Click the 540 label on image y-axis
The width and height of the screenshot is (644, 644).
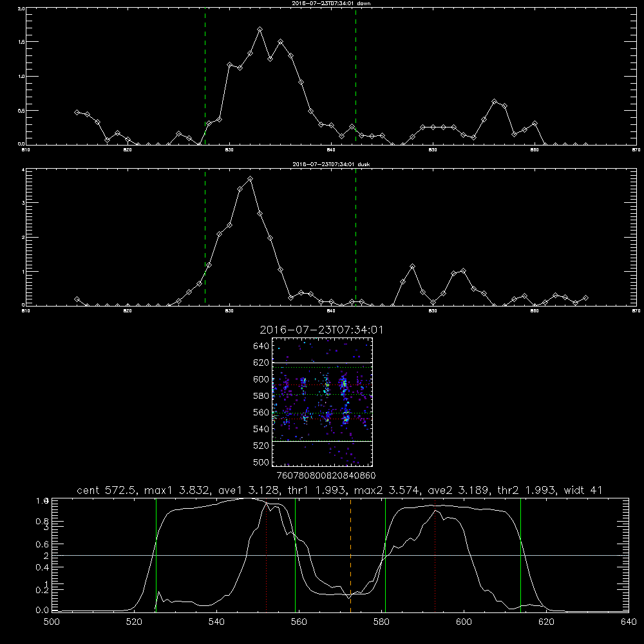tap(261, 429)
